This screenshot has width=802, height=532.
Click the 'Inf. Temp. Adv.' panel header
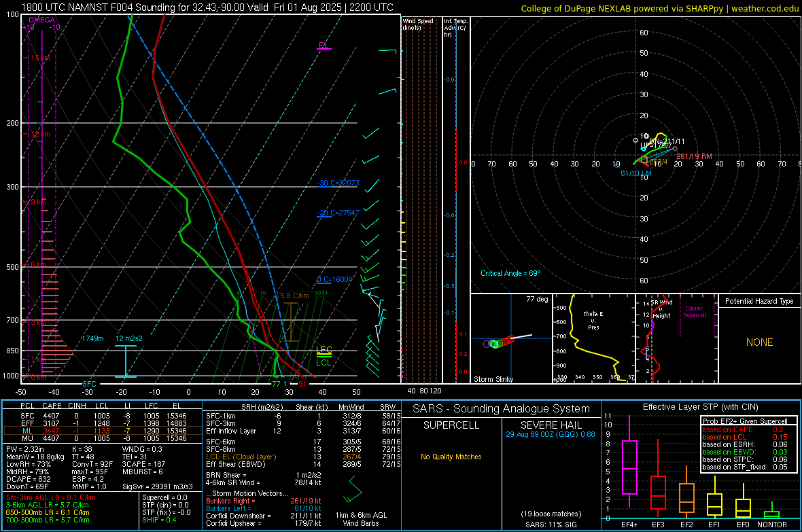tap(455, 28)
